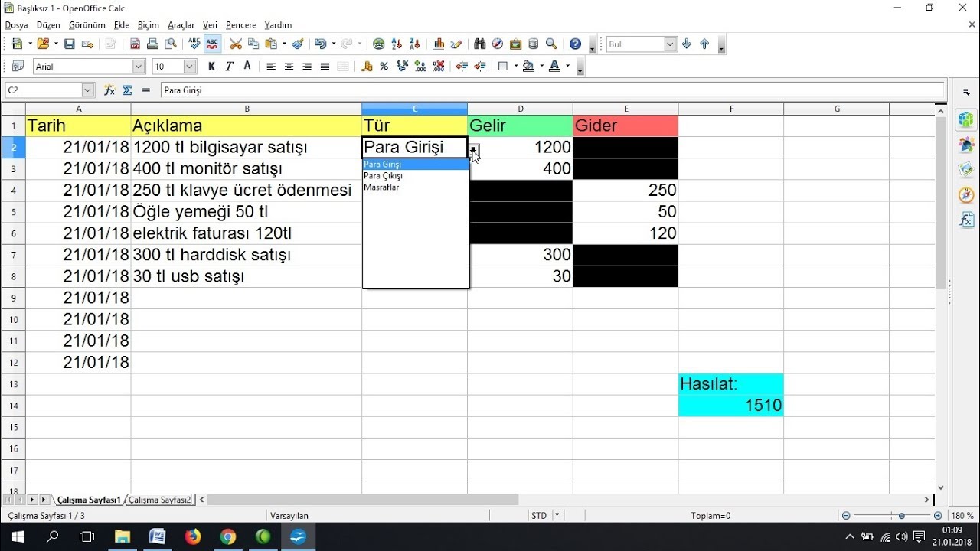Click the Copy icon in the toolbar
Screen dimensions: 980x551
[253, 44]
